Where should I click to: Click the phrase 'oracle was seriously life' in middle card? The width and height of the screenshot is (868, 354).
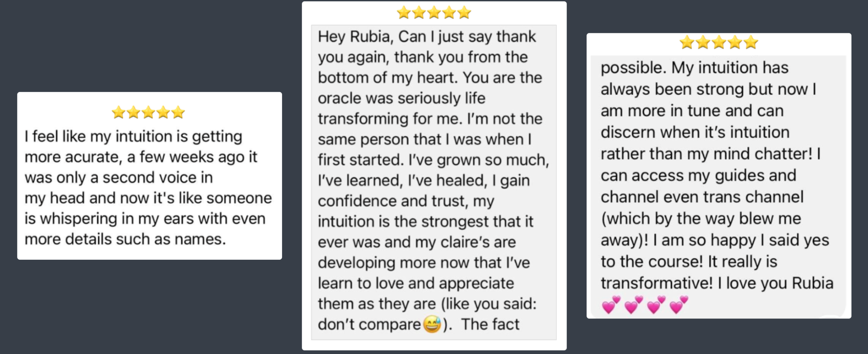coord(401,98)
